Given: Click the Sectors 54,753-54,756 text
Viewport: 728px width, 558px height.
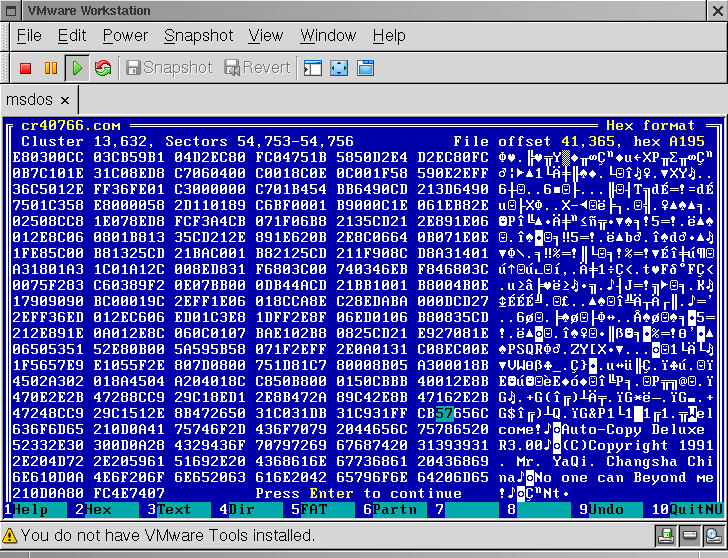Looking at the screenshot, I should [260, 142].
